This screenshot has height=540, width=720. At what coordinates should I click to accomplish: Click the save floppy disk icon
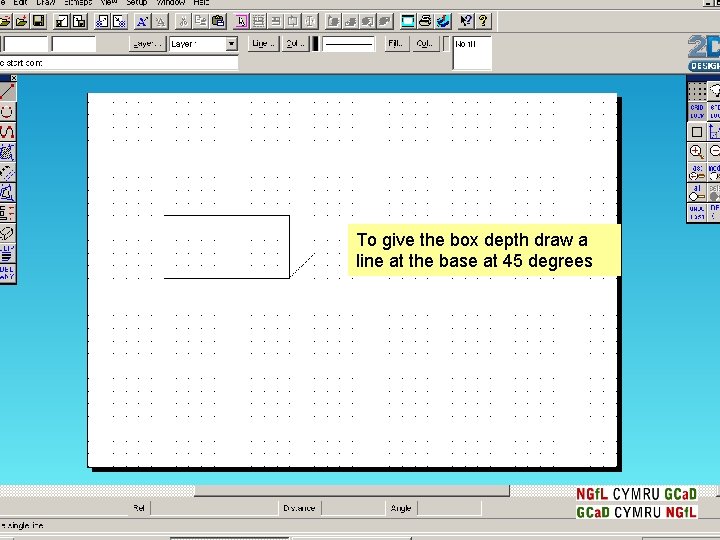point(39,21)
